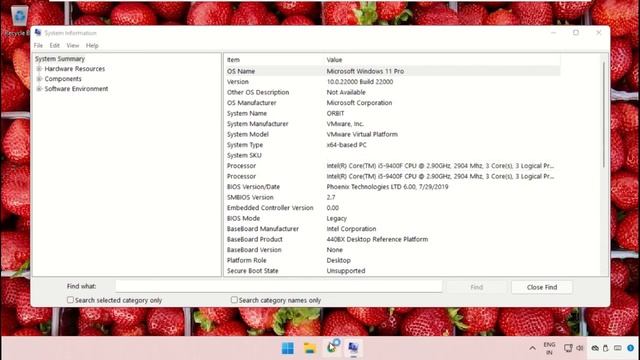Select the Secure Boot State row
Viewport: 640px width, 360px height.
point(392,271)
